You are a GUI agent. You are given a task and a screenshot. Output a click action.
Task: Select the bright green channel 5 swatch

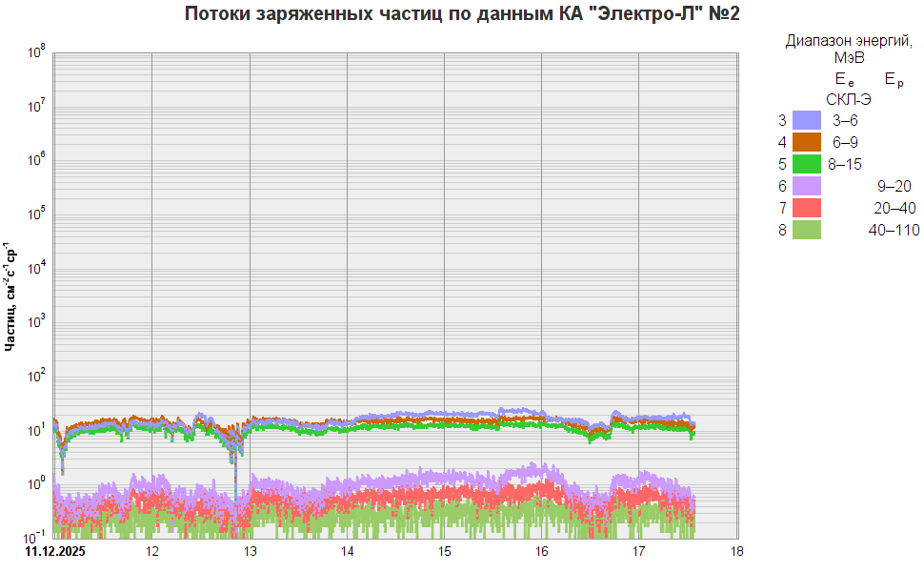pyautogui.click(x=806, y=164)
